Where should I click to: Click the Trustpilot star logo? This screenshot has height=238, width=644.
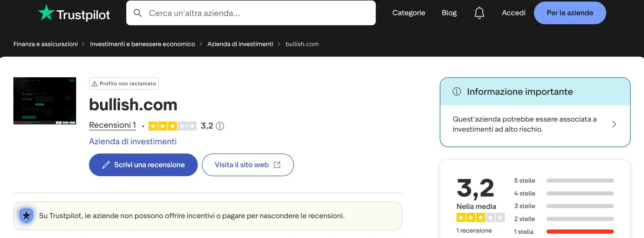click(46, 12)
